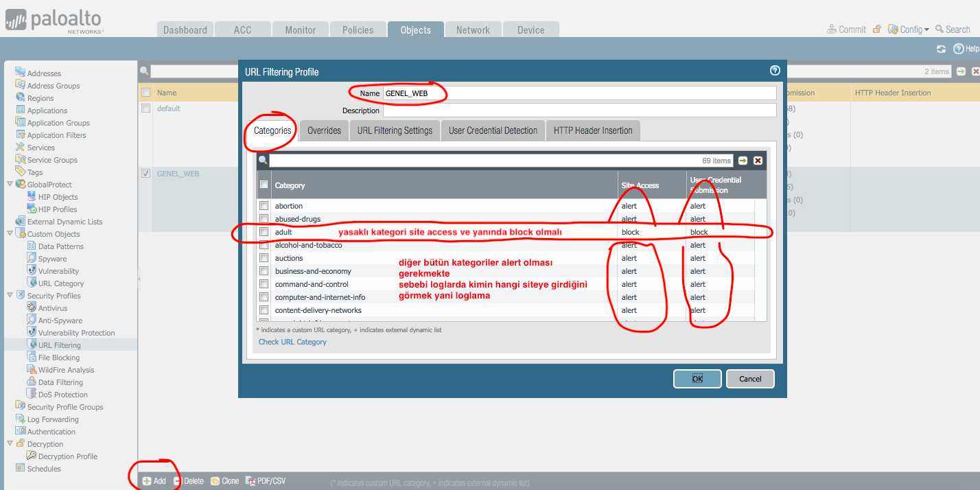Open the Network tab
The width and height of the screenshot is (980, 490).
tap(472, 29)
